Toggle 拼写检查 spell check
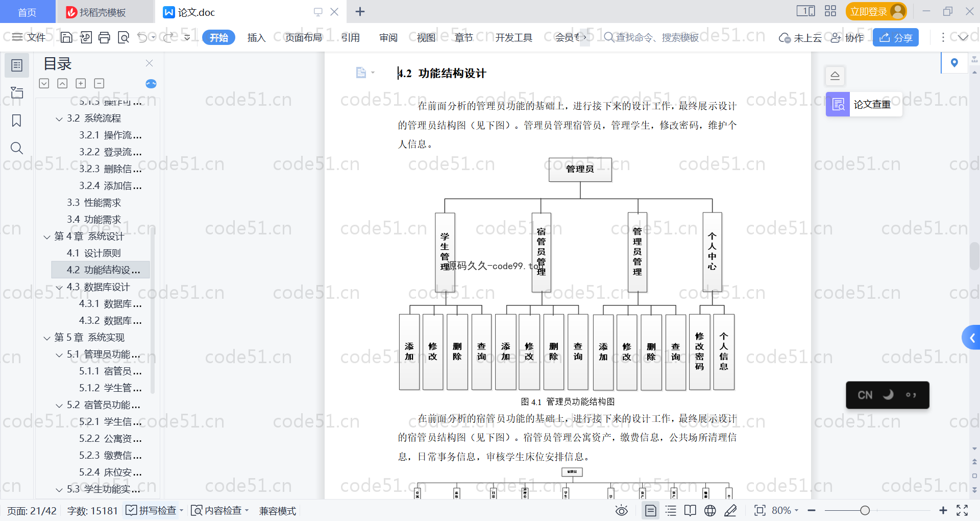 [155, 510]
